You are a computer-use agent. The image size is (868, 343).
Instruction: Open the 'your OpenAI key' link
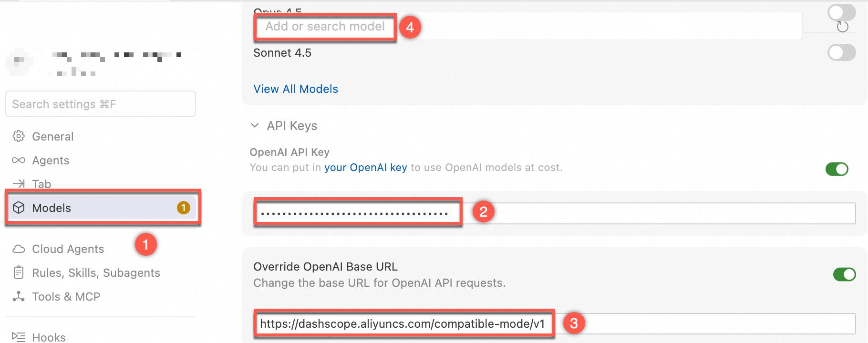coord(365,168)
